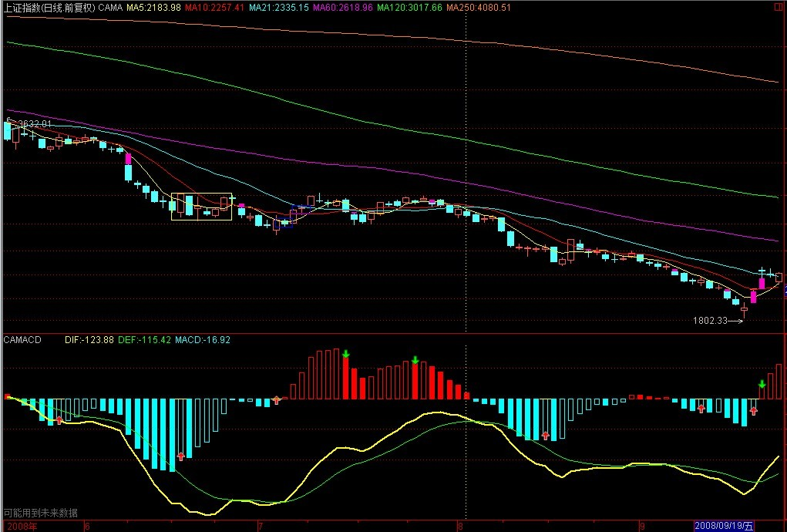Screen dimensions: 787x532
Task: Click month 7 marker on the time axis
Action: (261, 526)
